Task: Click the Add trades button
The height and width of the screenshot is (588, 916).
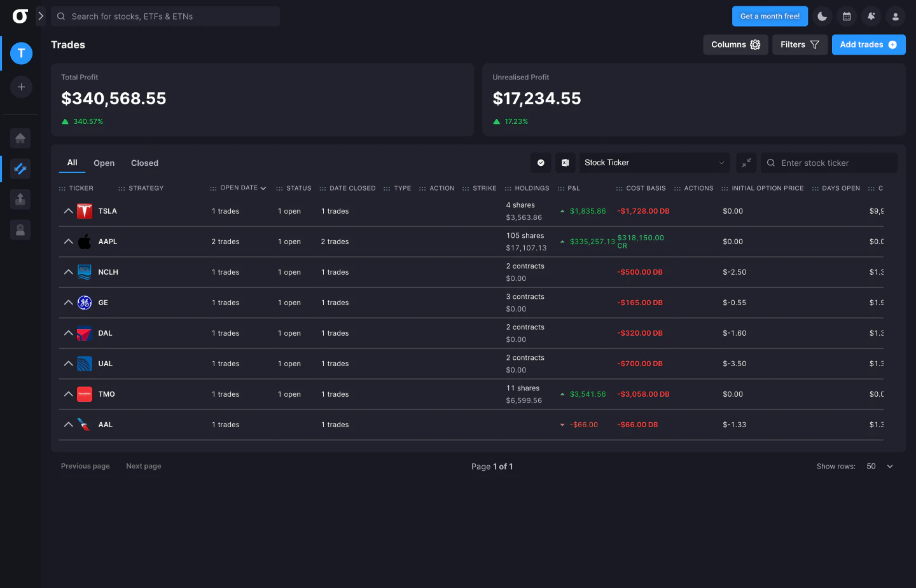Action: 868,44
